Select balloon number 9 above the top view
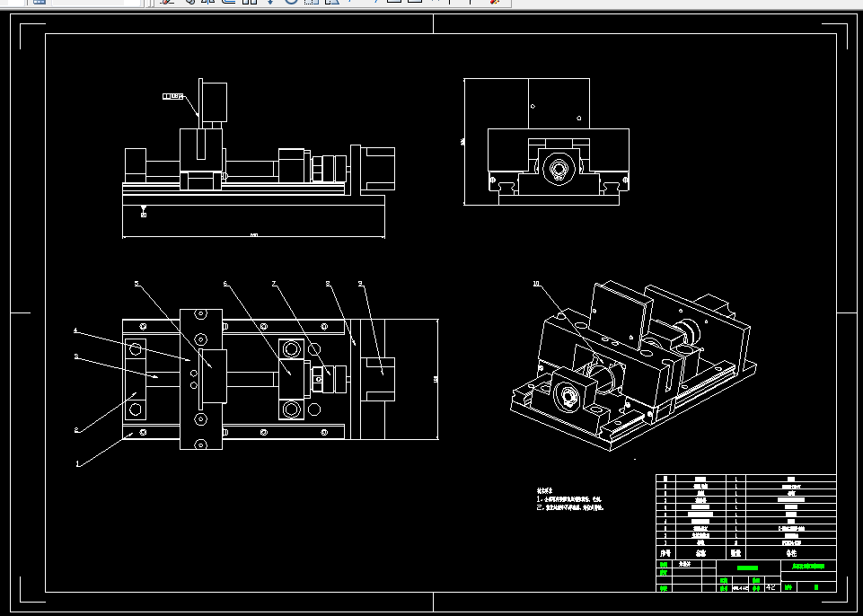The image size is (863, 616). click(360, 284)
